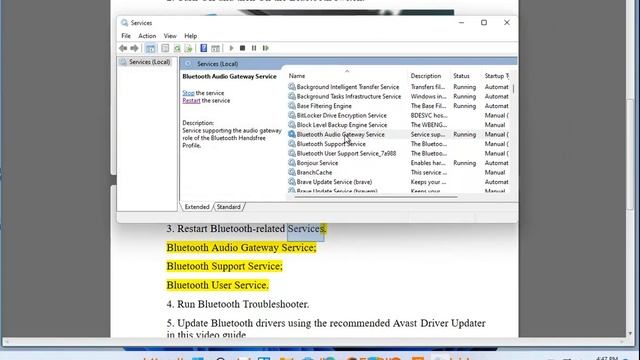
Task: Open the View menu
Action: pyautogui.click(x=170, y=36)
